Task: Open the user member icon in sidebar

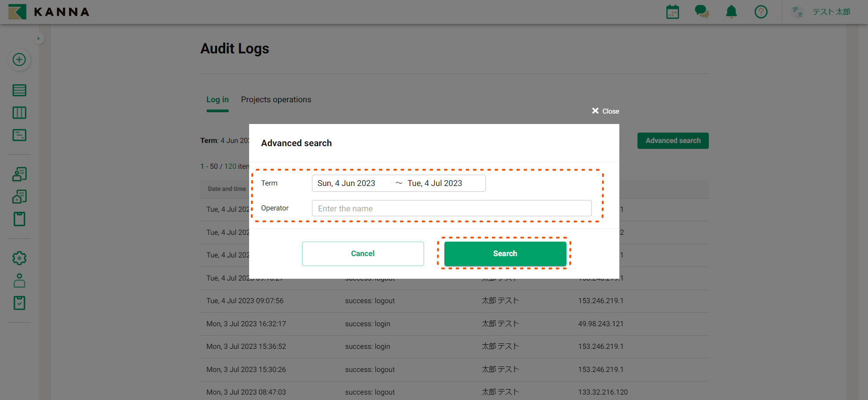Action: click(x=19, y=281)
